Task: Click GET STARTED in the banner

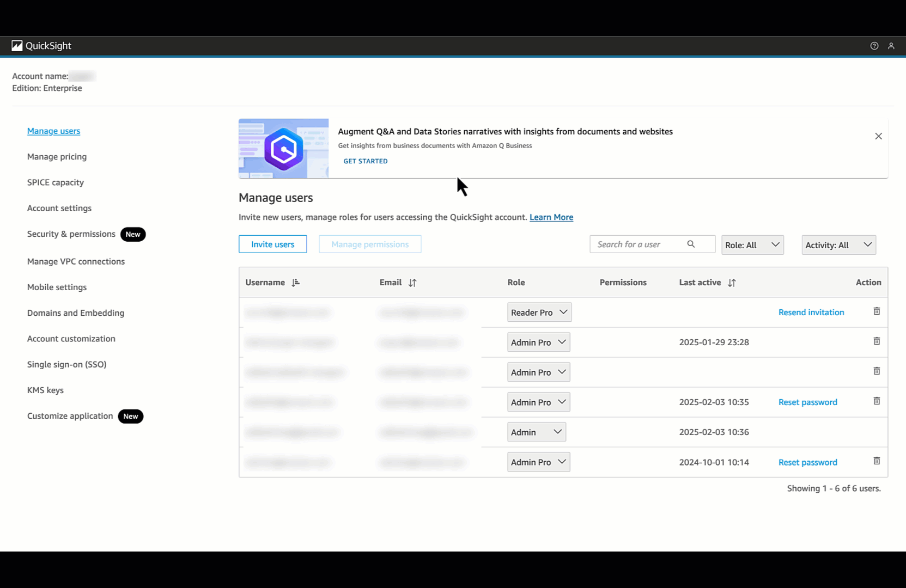Action: [366, 161]
